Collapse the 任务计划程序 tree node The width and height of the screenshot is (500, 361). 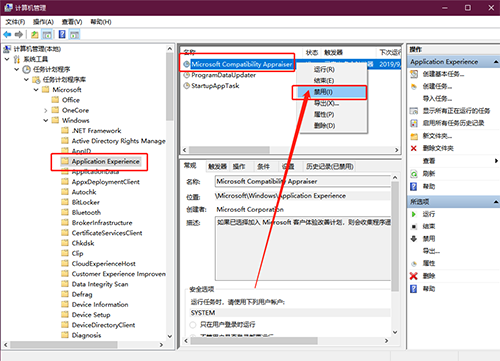17,69
